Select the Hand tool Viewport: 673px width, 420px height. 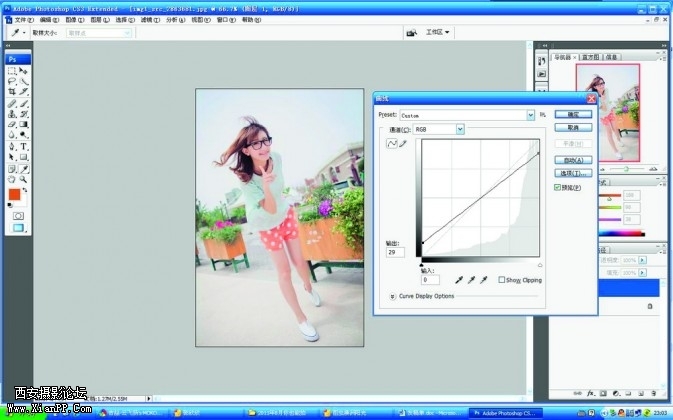pos(12,179)
